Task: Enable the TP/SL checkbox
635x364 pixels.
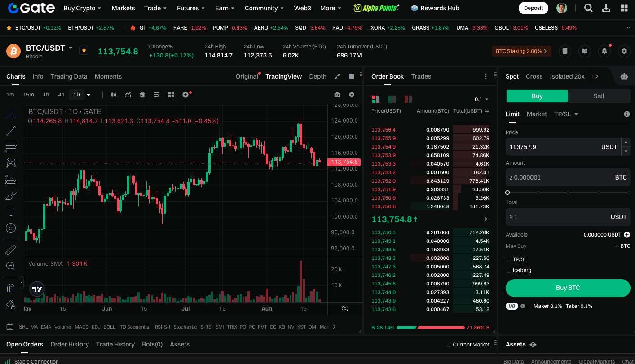Action: point(508,259)
